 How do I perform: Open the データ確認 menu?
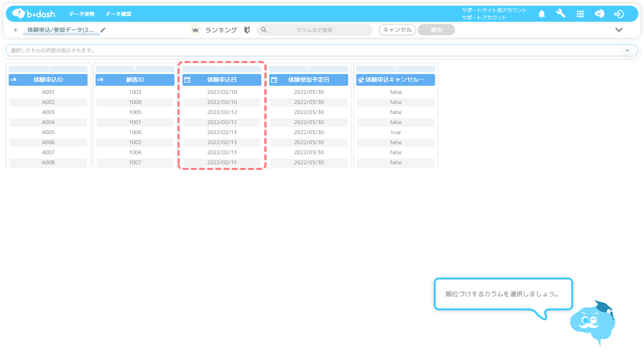pyautogui.click(x=118, y=14)
